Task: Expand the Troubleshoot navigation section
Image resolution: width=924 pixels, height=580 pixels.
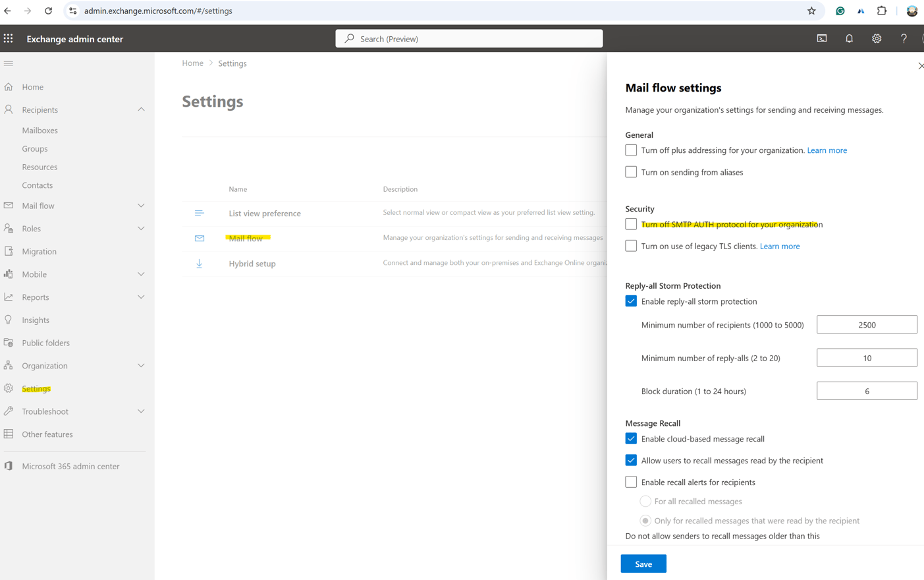Action: coord(141,411)
